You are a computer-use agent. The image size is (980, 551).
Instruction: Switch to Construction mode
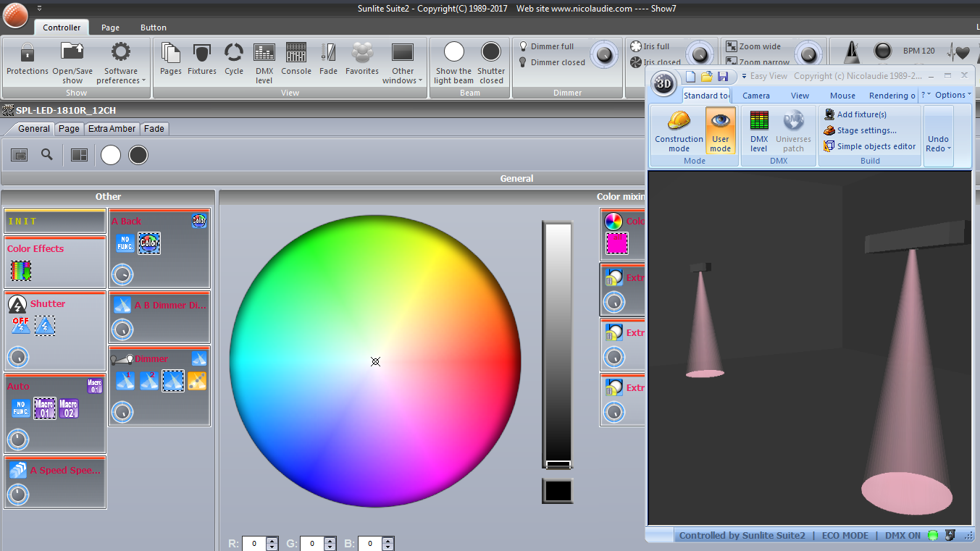pos(679,131)
